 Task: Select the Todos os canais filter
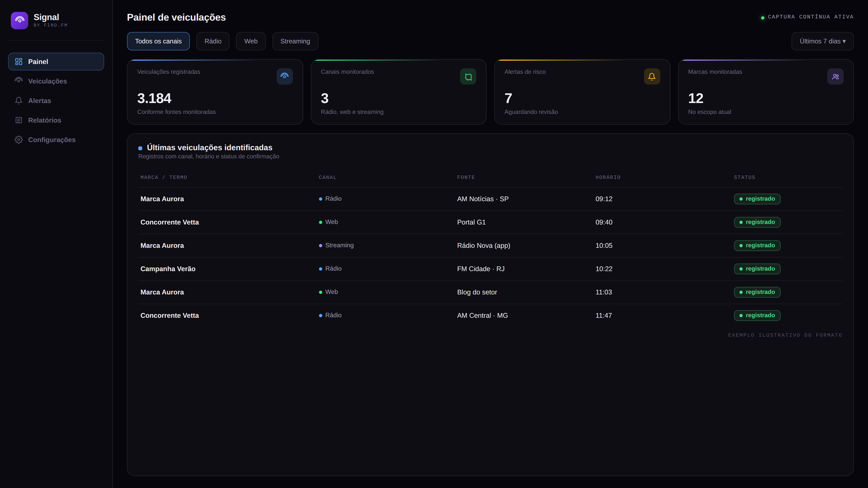(158, 41)
